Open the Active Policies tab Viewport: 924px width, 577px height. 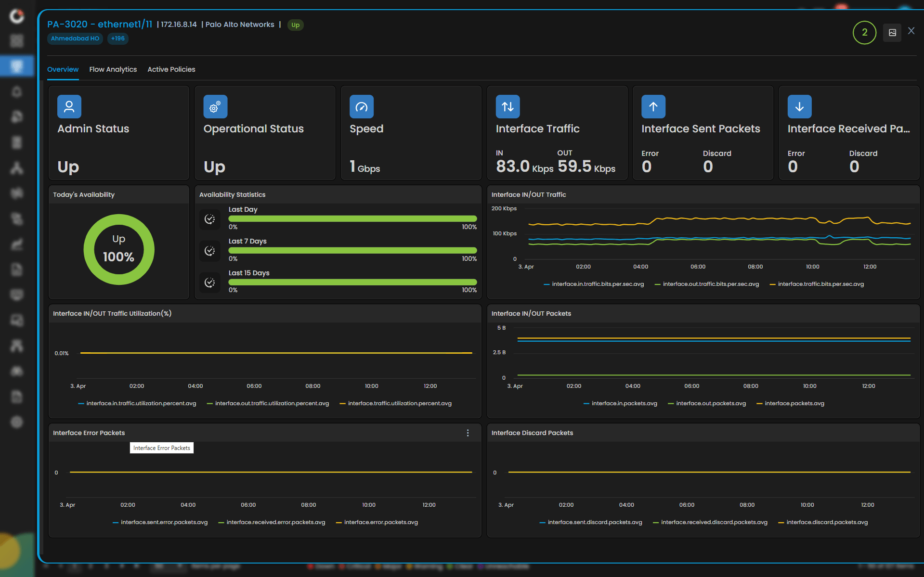[171, 69]
